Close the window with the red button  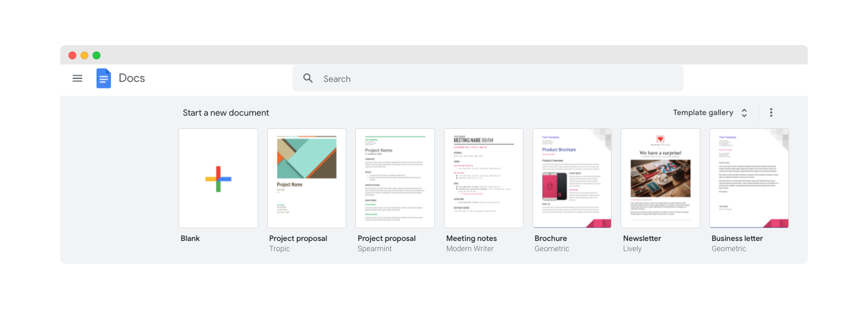(x=72, y=55)
